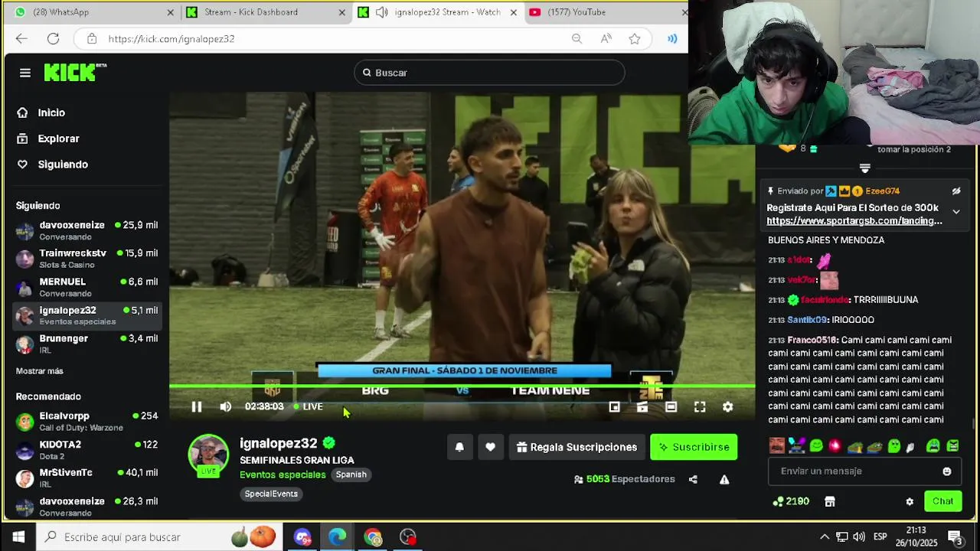Select the Spanish language tag

click(x=351, y=474)
